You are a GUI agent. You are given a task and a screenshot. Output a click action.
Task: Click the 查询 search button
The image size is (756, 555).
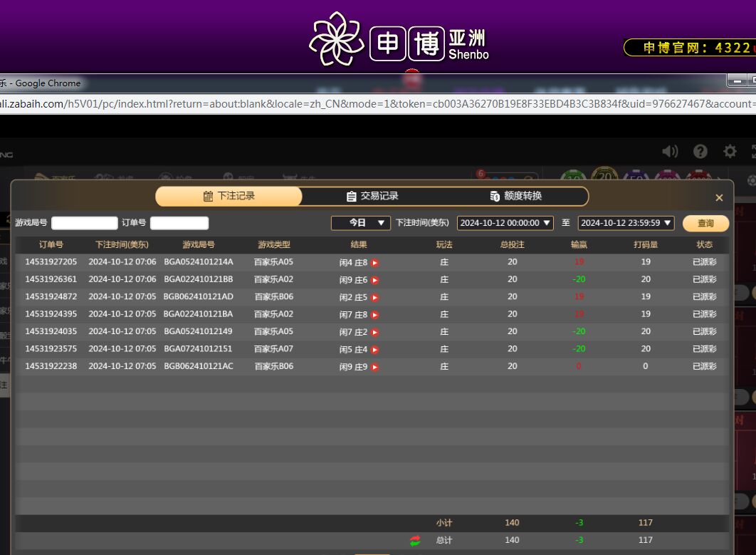[705, 223]
